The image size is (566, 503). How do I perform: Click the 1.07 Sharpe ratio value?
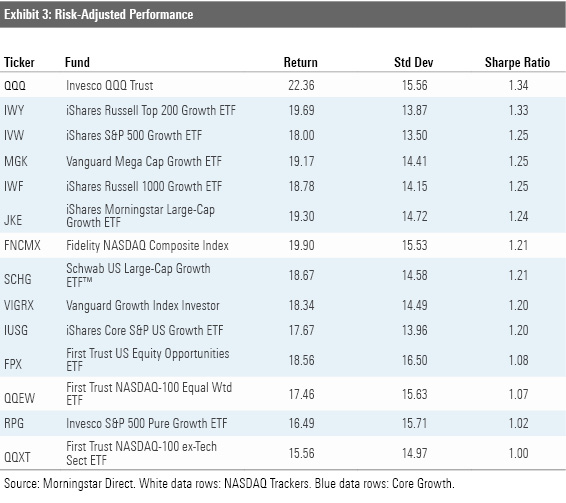tap(518, 394)
